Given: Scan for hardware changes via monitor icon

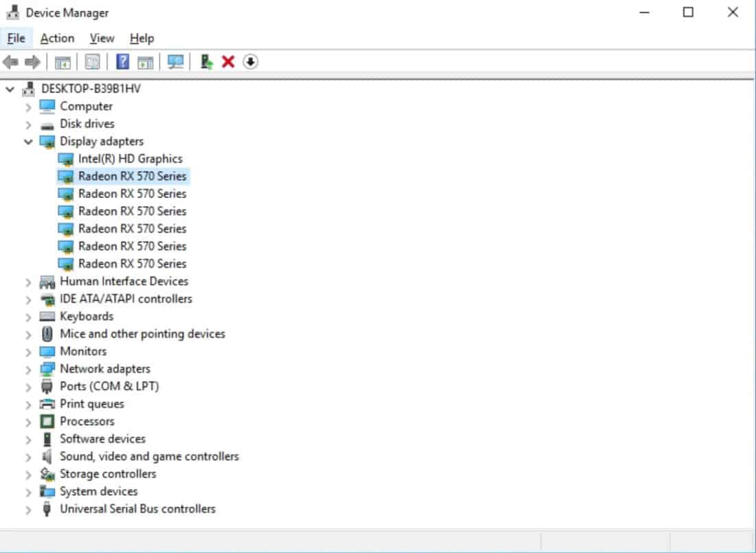Looking at the screenshot, I should pyautogui.click(x=175, y=62).
